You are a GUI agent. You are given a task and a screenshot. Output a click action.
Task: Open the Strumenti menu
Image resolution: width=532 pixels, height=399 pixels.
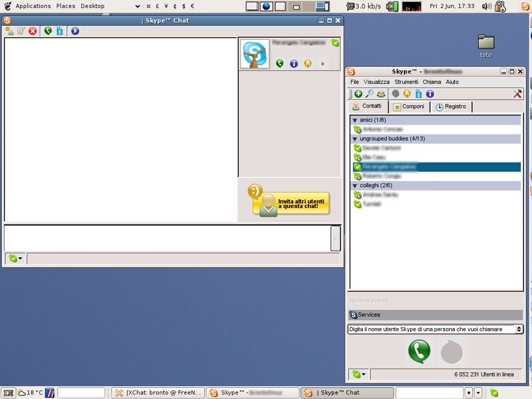(406, 82)
